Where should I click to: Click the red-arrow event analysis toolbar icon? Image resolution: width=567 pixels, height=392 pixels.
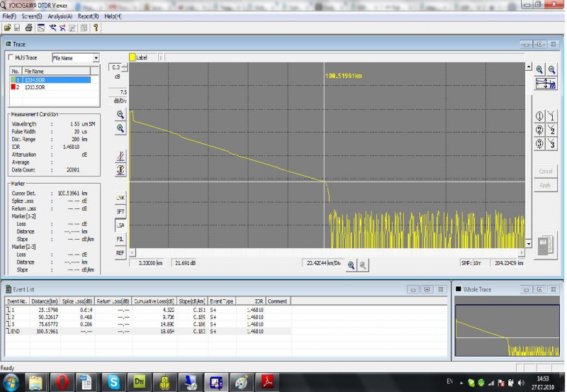[62, 28]
